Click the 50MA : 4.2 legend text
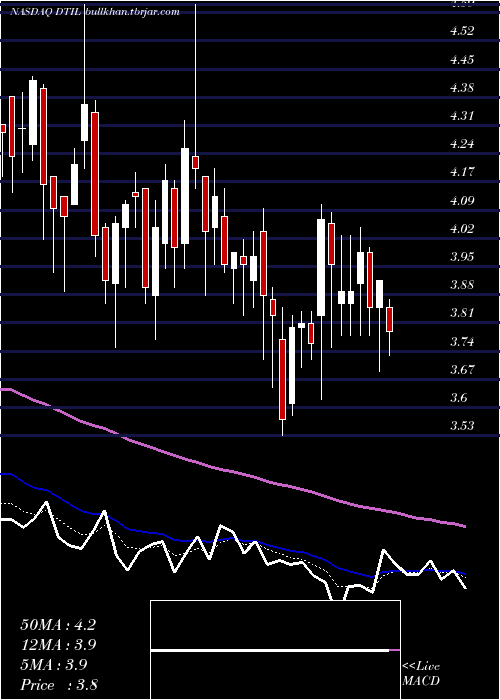This screenshot has width=500, height=700. pos(58,625)
